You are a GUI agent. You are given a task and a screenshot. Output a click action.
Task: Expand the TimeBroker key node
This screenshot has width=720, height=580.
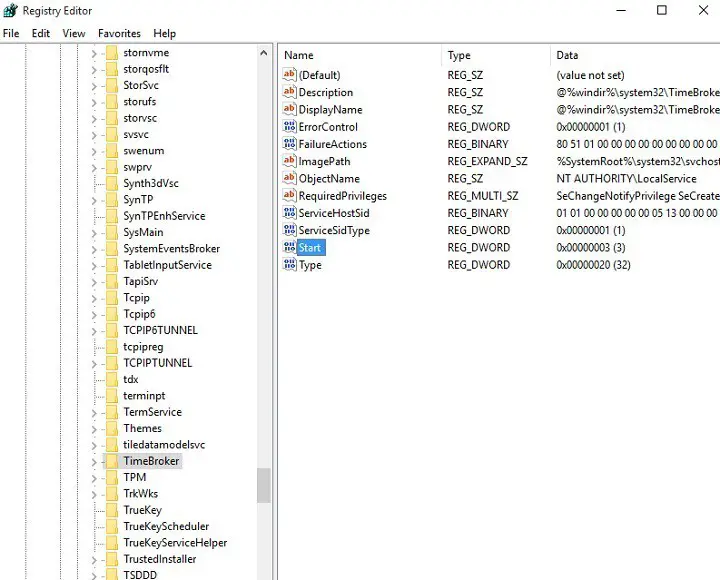click(94, 462)
